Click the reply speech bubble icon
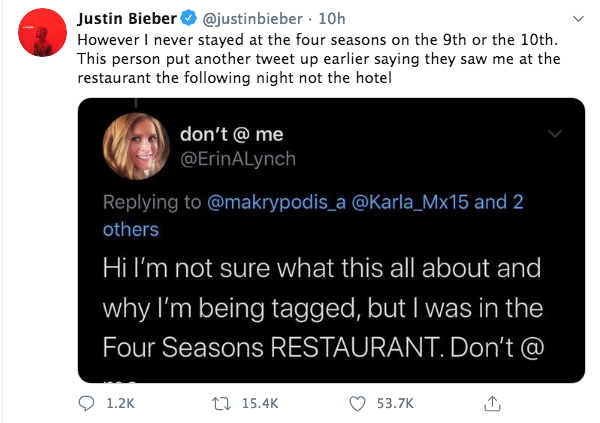 87,402
